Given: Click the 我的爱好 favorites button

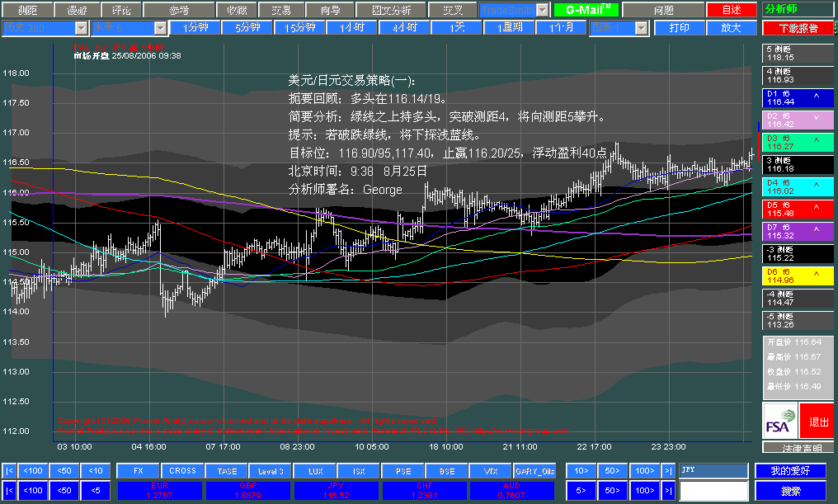Looking at the screenshot, I should pyautogui.click(x=790, y=471).
